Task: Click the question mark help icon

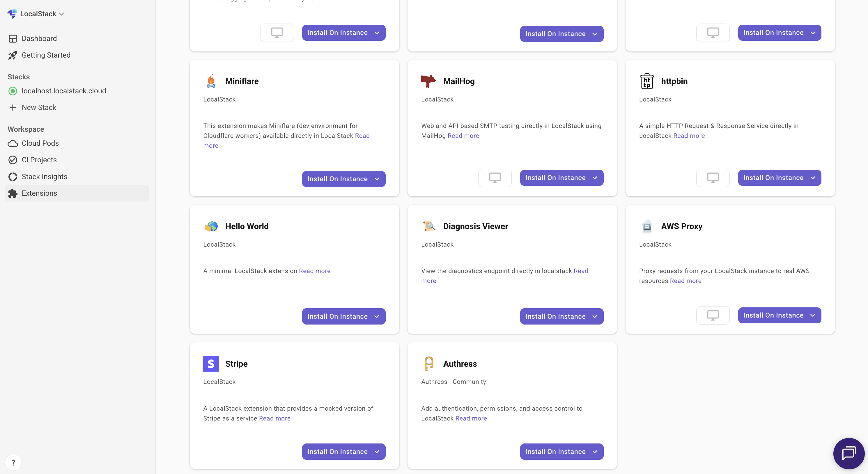Action: 13,463
